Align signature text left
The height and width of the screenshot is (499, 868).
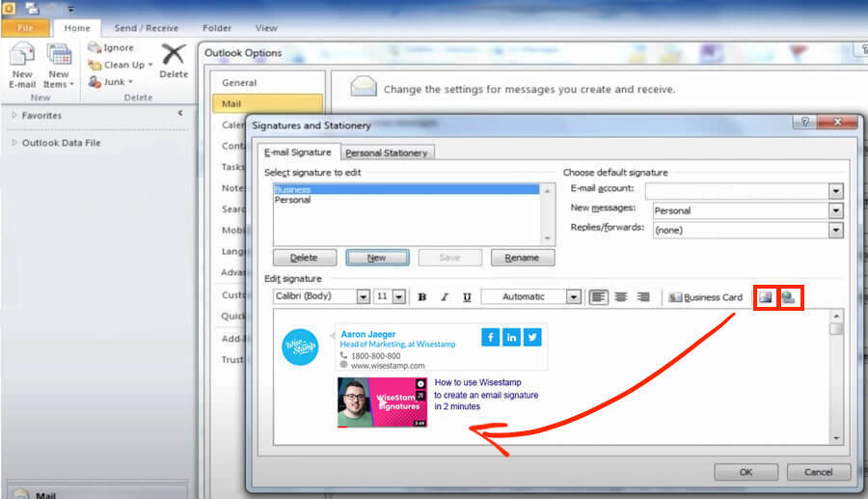point(598,297)
